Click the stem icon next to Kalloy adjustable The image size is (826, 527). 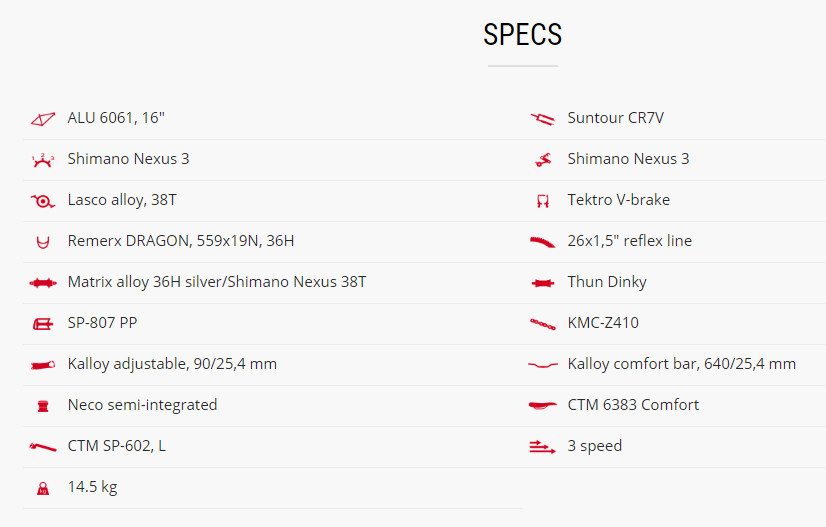[43, 365]
